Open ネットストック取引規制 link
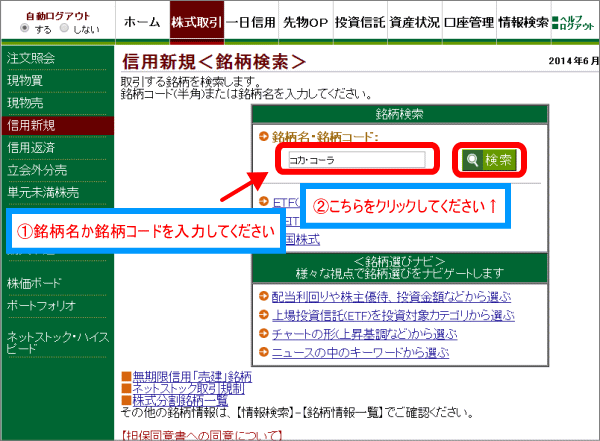Image resolution: width=600 pixels, height=441 pixels. click(188, 388)
